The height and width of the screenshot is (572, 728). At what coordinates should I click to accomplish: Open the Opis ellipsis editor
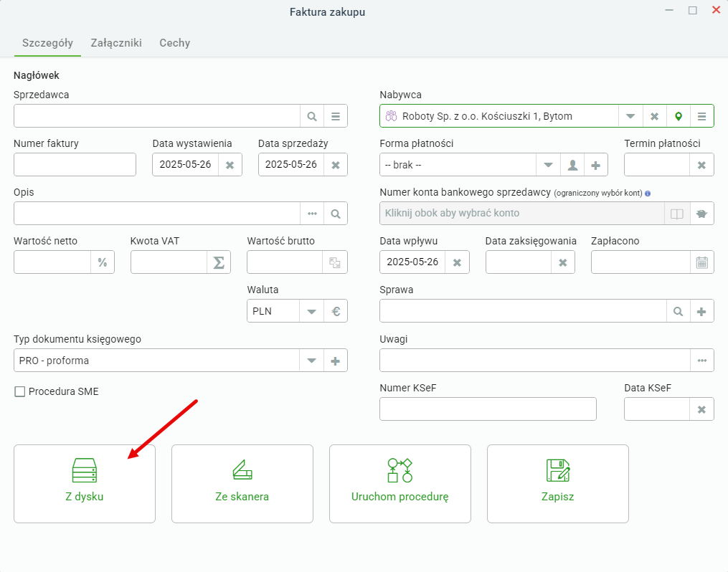click(x=312, y=214)
